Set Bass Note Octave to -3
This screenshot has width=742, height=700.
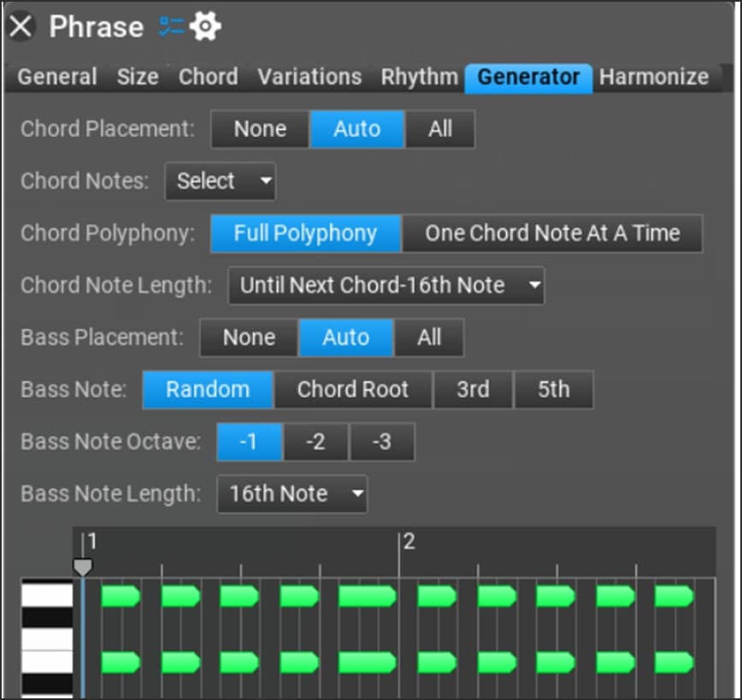[382, 442]
